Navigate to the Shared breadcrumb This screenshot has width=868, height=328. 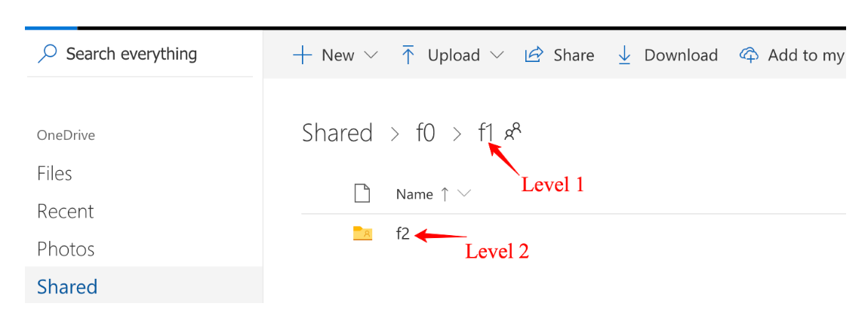point(337,133)
